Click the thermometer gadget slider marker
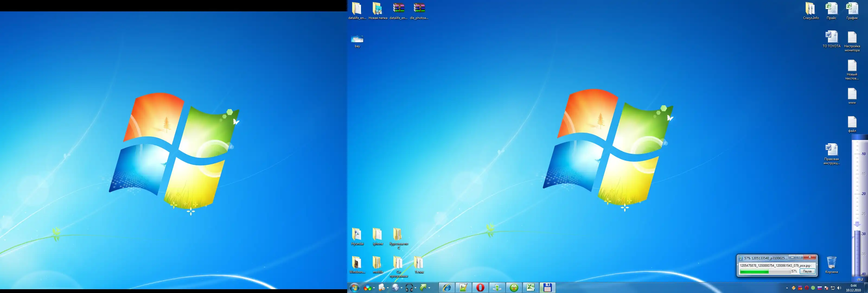868x293 pixels. [x=857, y=224]
